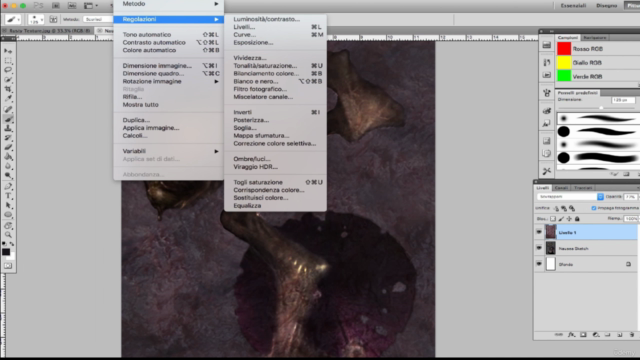Toggle the Propaga fotogramma checkbox
Screen dimensions: 640x360
(594, 208)
